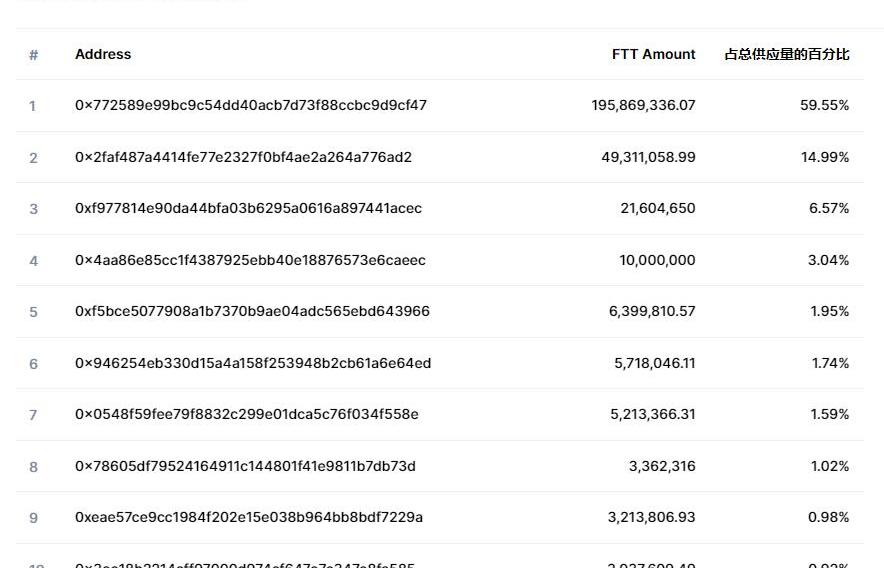Click the # column header

33,55
